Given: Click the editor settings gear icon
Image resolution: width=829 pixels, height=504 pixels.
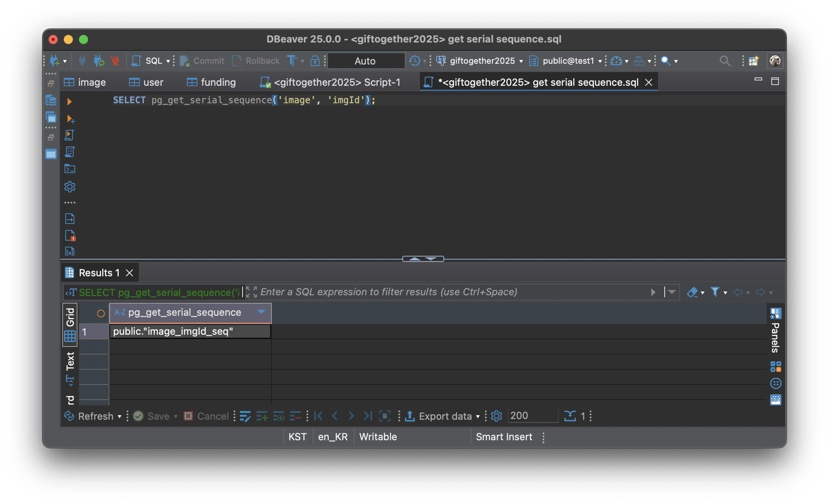Looking at the screenshot, I should pyautogui.click(x=70, y=187).
